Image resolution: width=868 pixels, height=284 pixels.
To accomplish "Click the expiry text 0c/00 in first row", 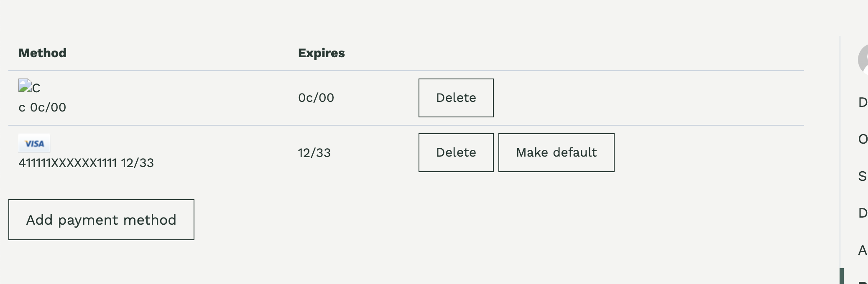I will [316, 97].
